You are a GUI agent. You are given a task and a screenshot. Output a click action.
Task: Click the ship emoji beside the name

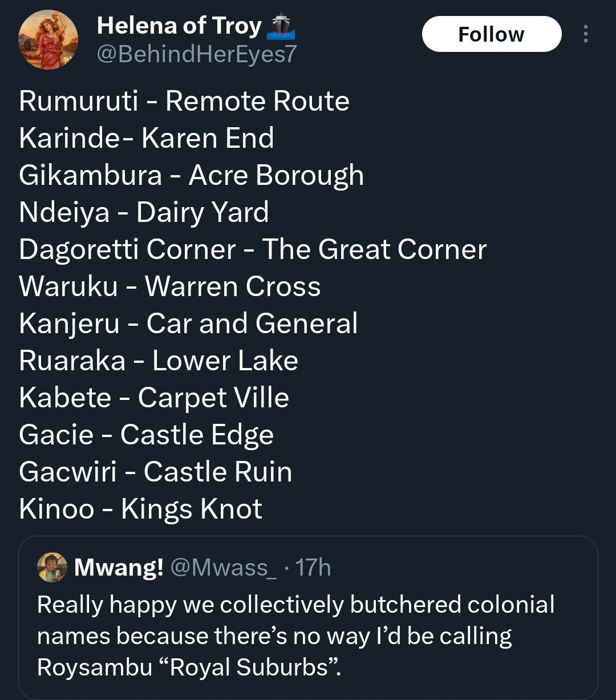280,26
